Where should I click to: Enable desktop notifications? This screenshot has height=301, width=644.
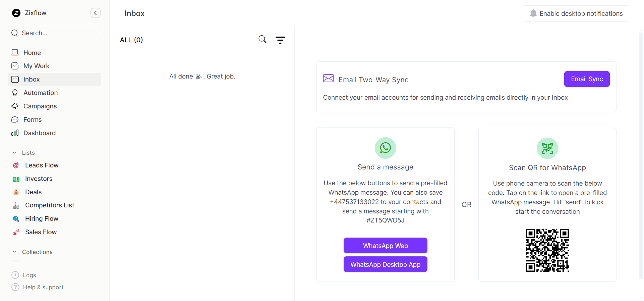[x=576, y=14]
